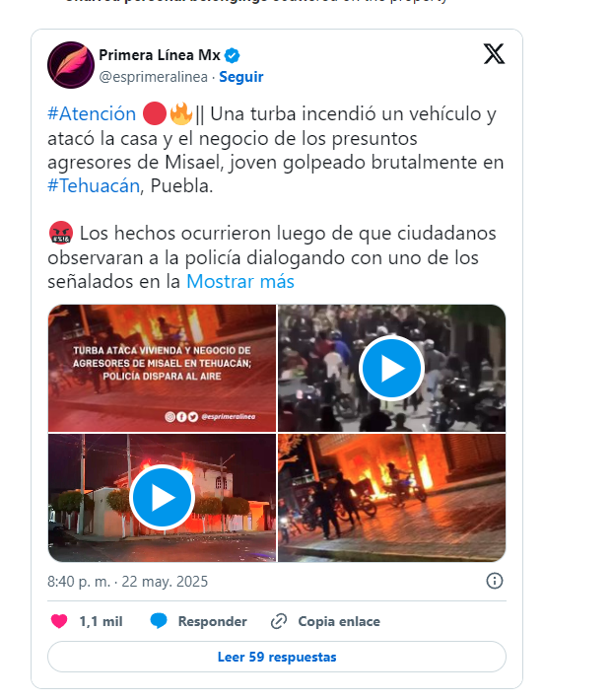Viewport: 611px width, 700px height.
Task: Open the tweet info circle icon
Action: [494, 581]
